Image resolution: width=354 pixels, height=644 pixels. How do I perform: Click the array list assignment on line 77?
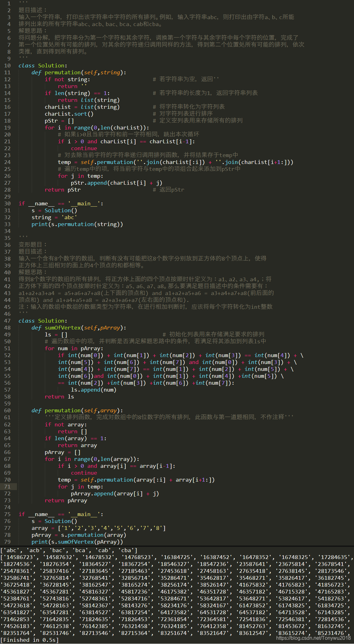(98, 528)
